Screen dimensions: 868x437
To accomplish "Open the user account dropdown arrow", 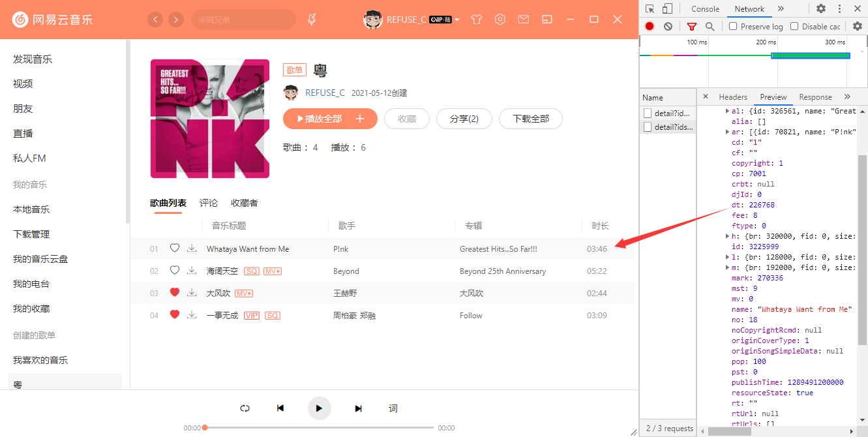I will [x=458, y=20].
